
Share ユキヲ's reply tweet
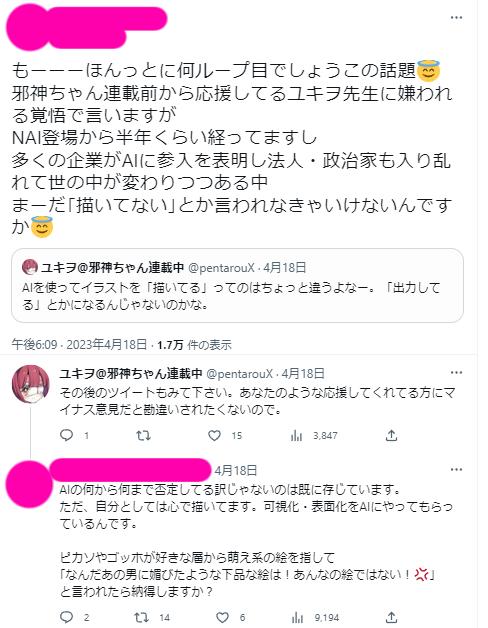391,435
